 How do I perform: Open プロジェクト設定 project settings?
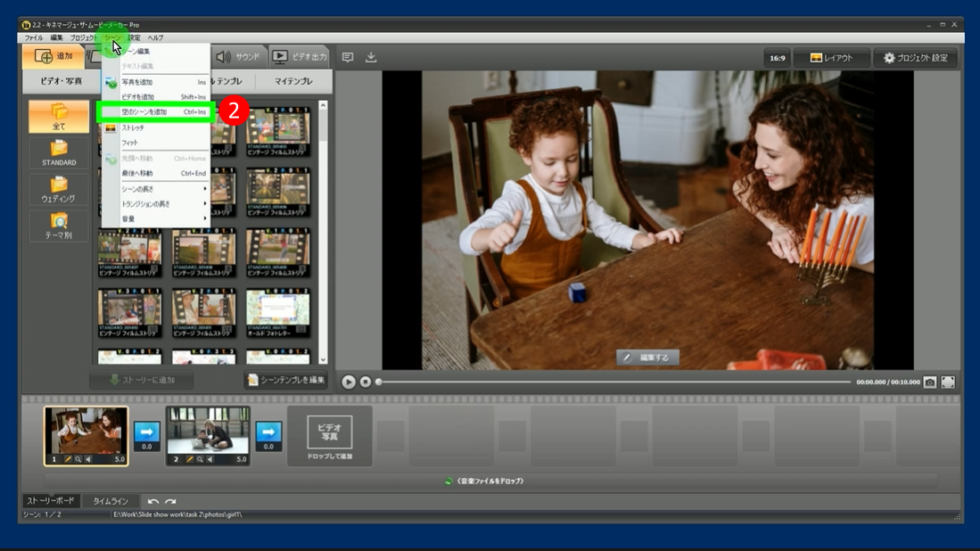point(915,58)
